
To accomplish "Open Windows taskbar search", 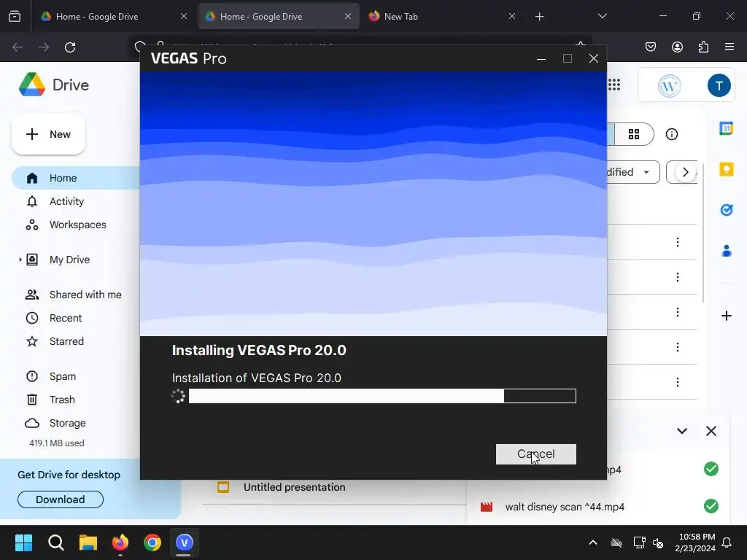I will coord(55,542).
